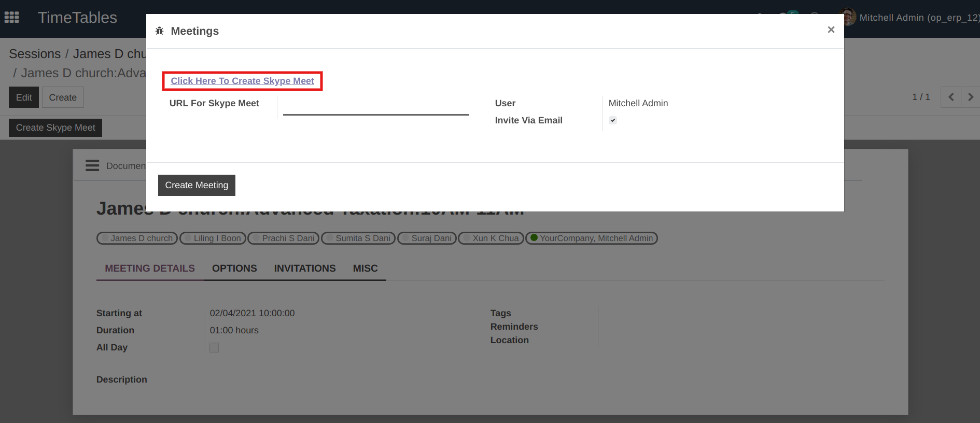Screen dimensions: 980x423
Task: Click the Create button beside Edit
Action: 63,97
